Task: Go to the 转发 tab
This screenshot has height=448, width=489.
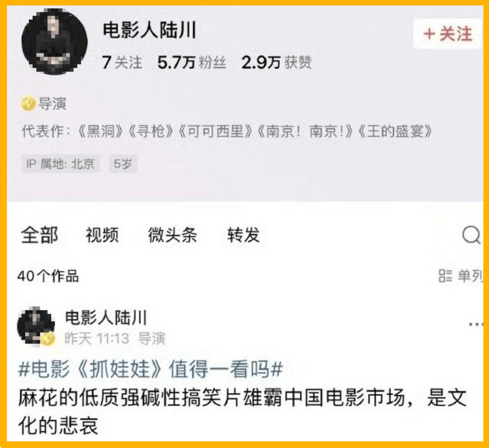Action: tap(243, 235)
